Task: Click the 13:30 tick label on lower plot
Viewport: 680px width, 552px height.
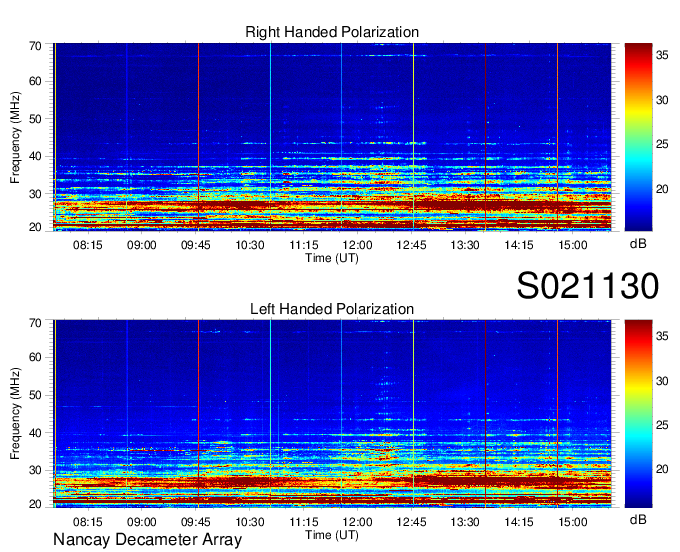Action: [465, 522]
